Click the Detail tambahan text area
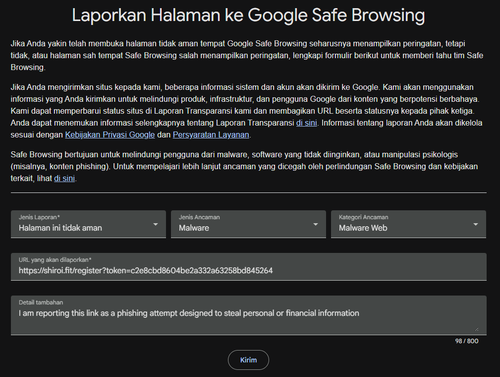 point(248,315)
